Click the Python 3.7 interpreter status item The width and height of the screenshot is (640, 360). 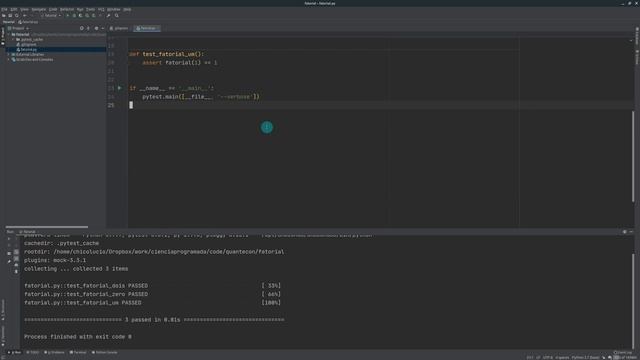tap(585, 358)
